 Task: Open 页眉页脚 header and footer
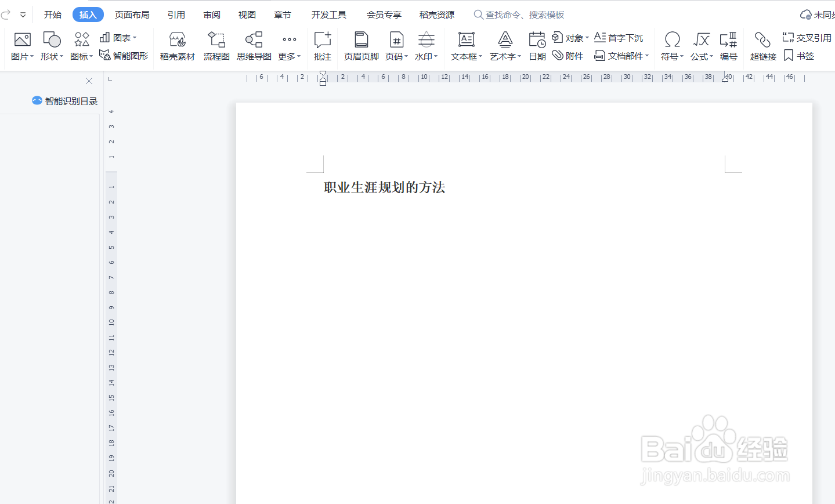coord(362,46)
